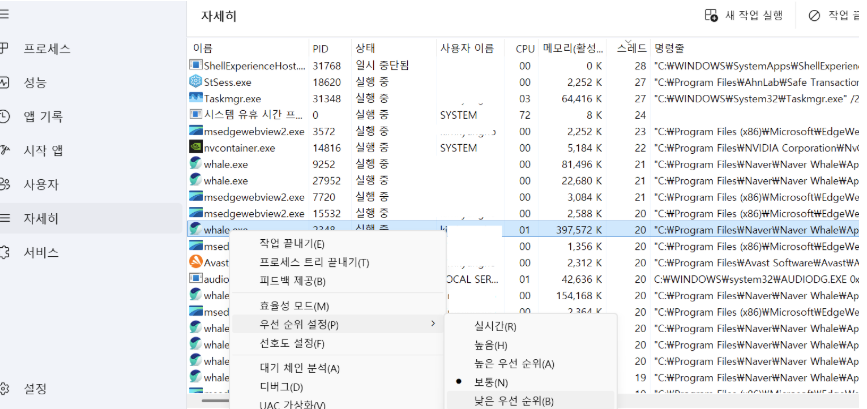Click the horizontal scrollbar thumb at the bottom
This screenshot has width=867, height=409.
[x=216, y=400]
